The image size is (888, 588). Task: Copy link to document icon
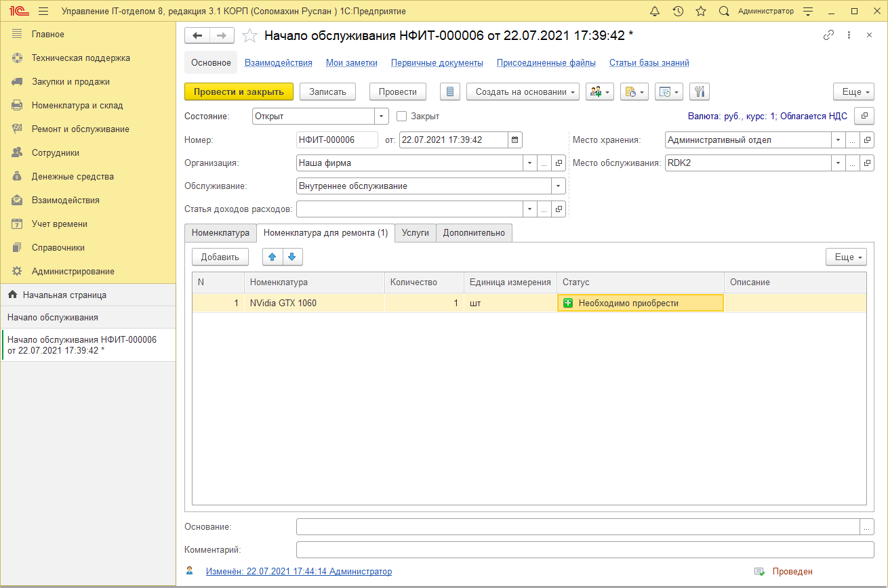point(828,35)
